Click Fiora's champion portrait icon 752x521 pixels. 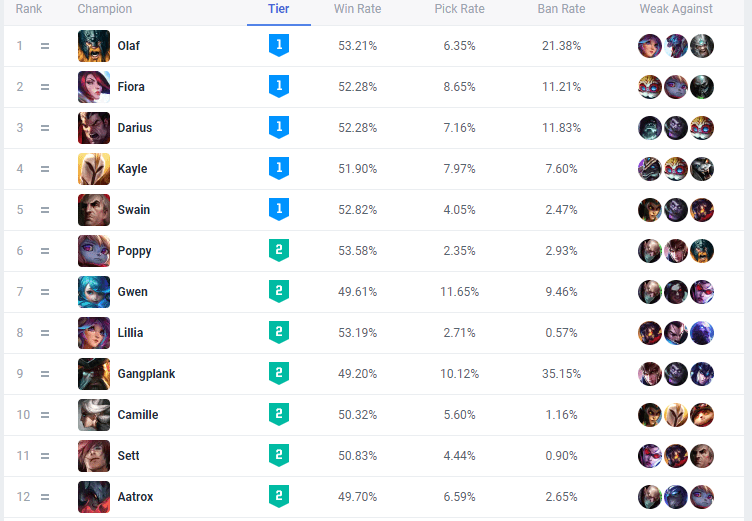94,87
